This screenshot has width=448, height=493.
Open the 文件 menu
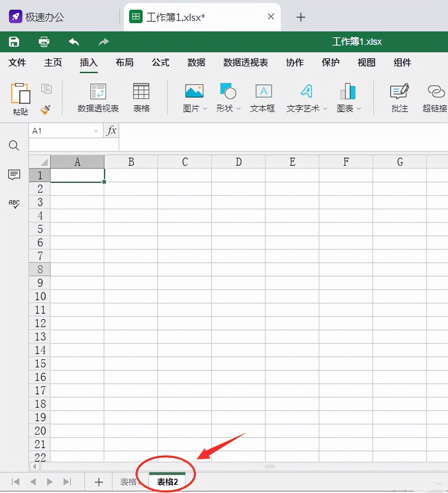point(17,62)
